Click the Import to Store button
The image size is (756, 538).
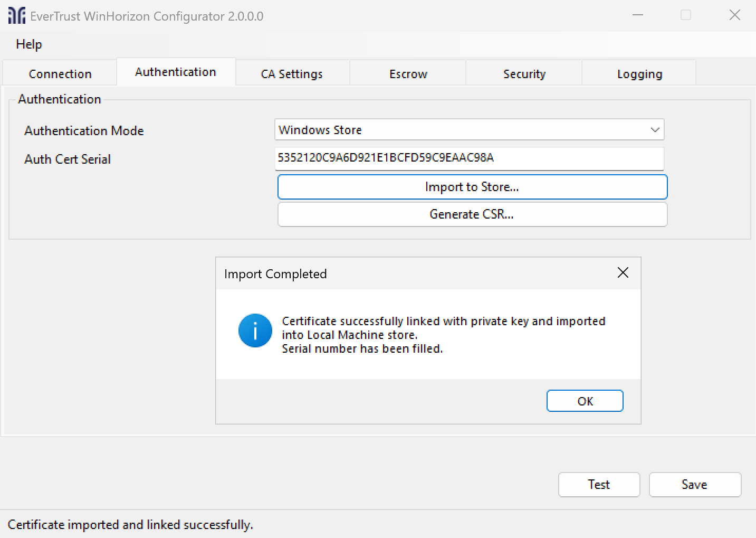click(472, 186)
